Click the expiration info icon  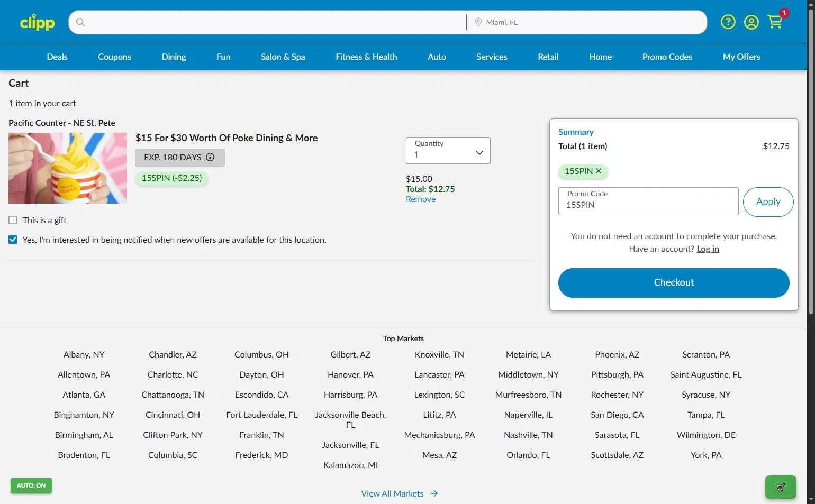[210, 157]
